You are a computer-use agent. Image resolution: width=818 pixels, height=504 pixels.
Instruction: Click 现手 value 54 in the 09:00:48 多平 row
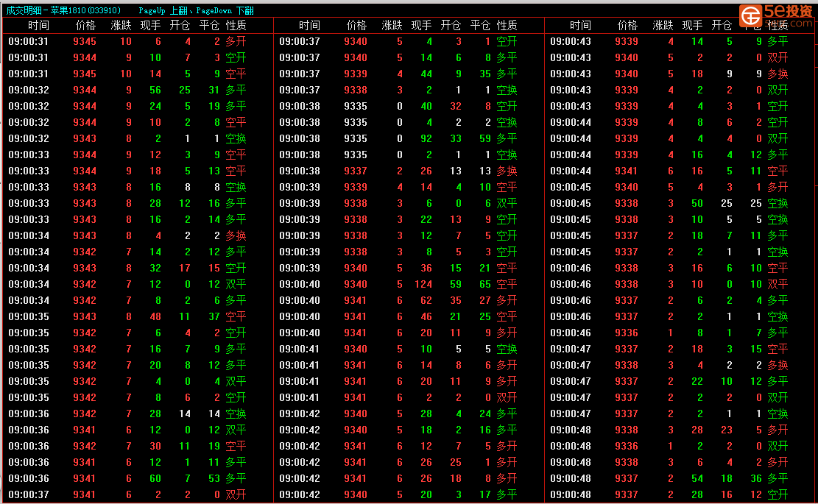point(697,478)
